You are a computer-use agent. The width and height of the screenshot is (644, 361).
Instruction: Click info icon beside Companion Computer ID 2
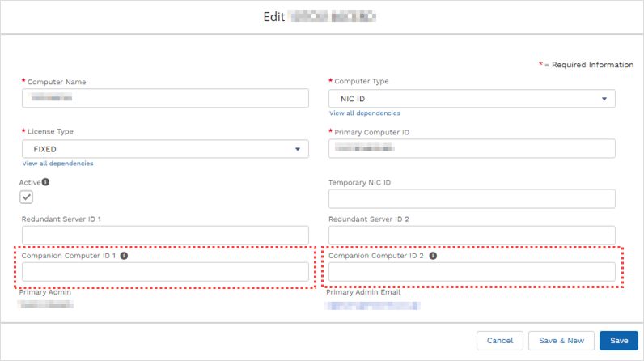[x=433, y=256]
